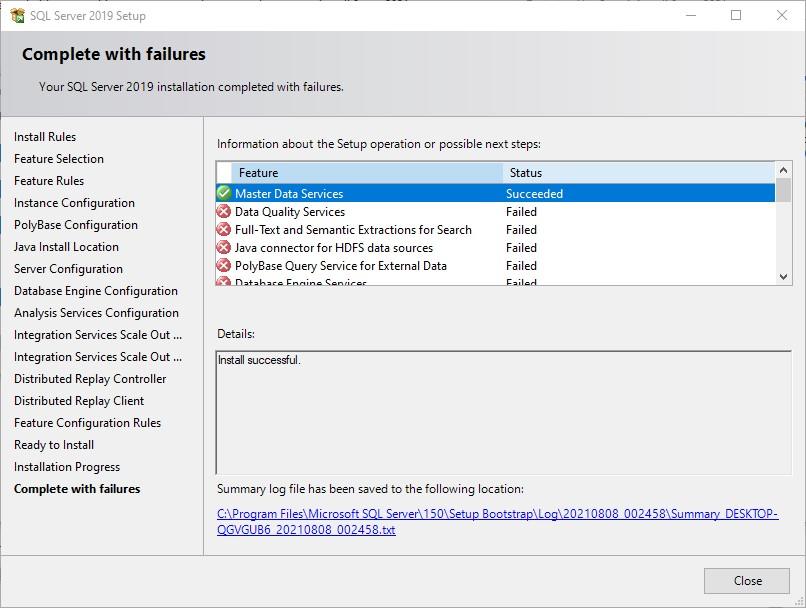The width and height of the screenshot is (806, 608).
Task: Select the Master Data Services row
Action: [400, 194]
